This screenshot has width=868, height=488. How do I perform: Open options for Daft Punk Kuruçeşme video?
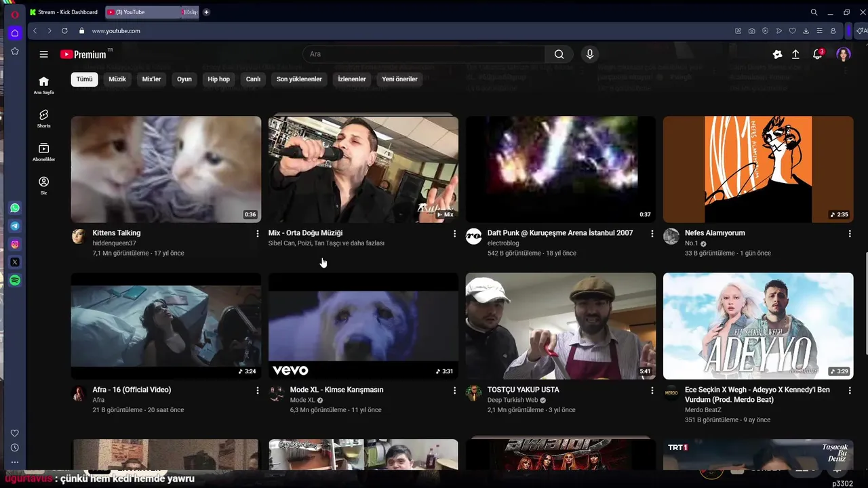[652, 233]
